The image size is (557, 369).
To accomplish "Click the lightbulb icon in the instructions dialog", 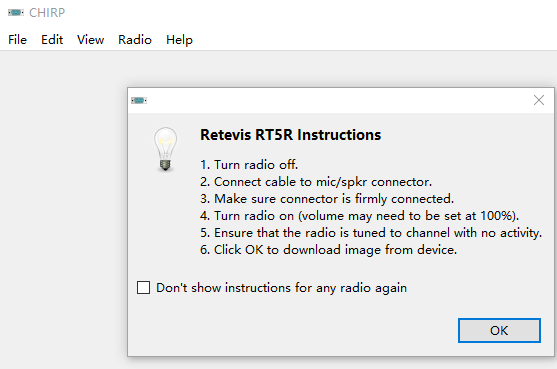I will [x=166, y=149].
